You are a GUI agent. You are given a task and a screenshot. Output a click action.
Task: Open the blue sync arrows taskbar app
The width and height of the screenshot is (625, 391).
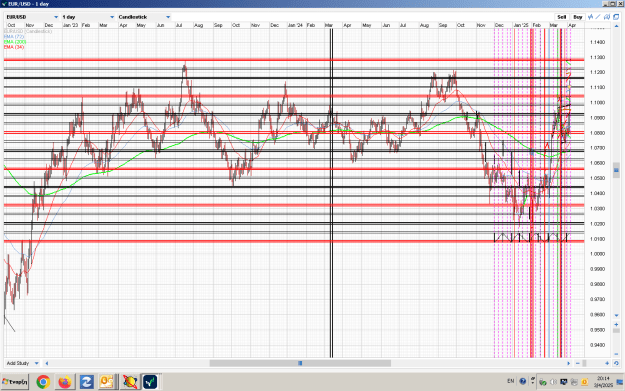pyautogui.click(x=86, y=382)
